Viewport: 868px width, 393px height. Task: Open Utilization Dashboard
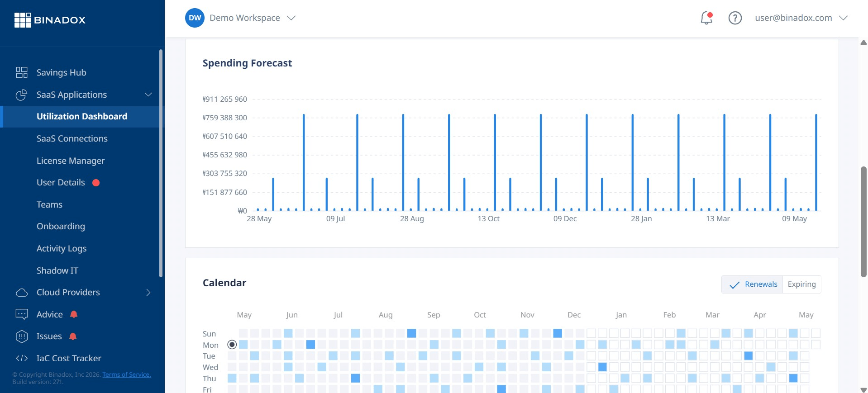click(x=82, y=117)
